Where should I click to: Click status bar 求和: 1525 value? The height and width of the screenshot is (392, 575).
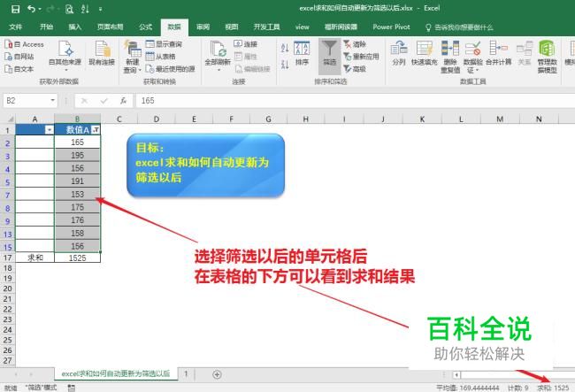pos(554,388)
